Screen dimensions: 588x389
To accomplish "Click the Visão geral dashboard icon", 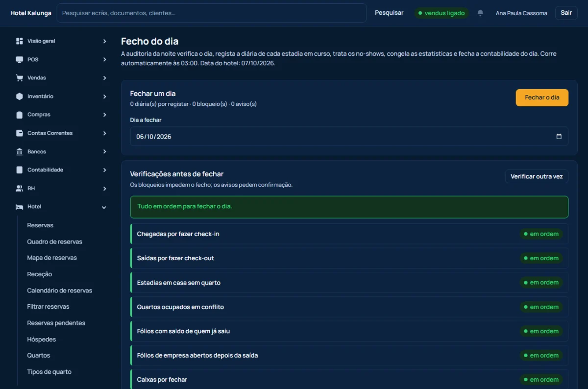I will [19, 41].
